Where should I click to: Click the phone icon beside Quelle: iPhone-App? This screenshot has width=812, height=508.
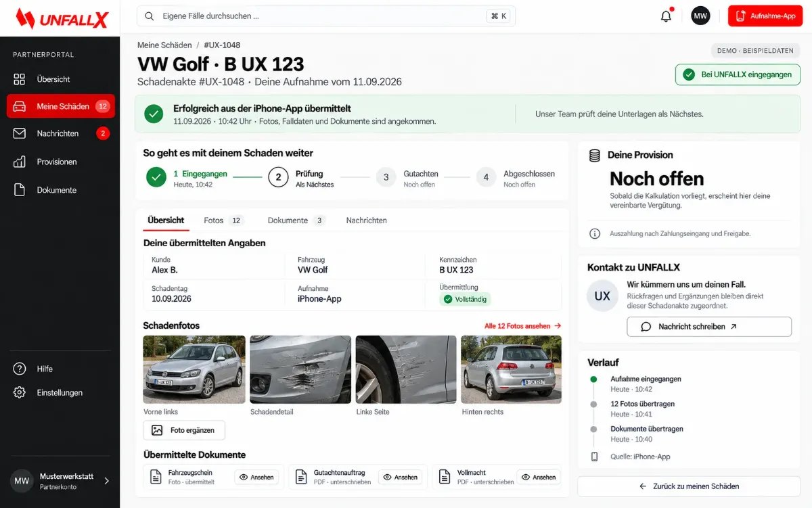[x=595, y=457]
